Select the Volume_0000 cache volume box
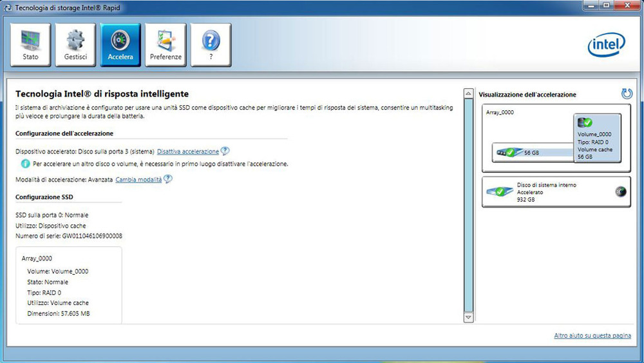 pos(597,139)
